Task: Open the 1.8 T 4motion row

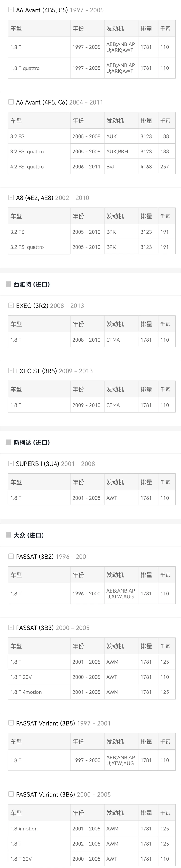Action: (92, 692)
